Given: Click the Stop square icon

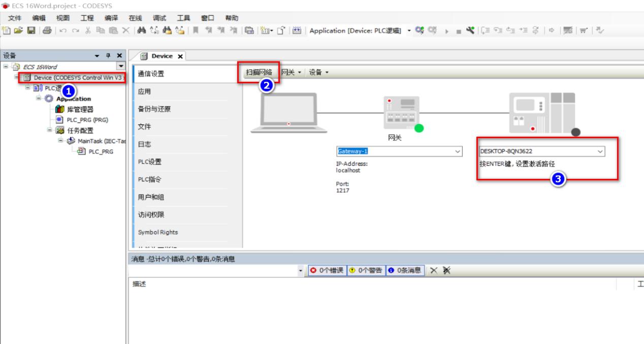Looking at the screenshot, I should pos(459,31).
